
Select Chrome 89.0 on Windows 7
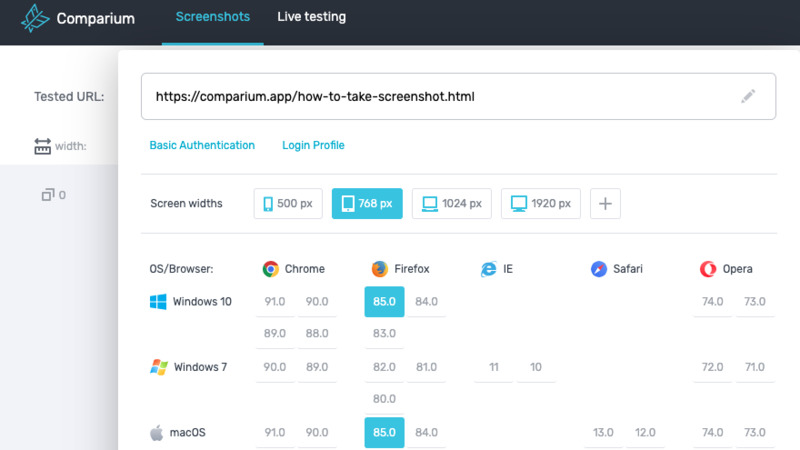click(317, 367)
